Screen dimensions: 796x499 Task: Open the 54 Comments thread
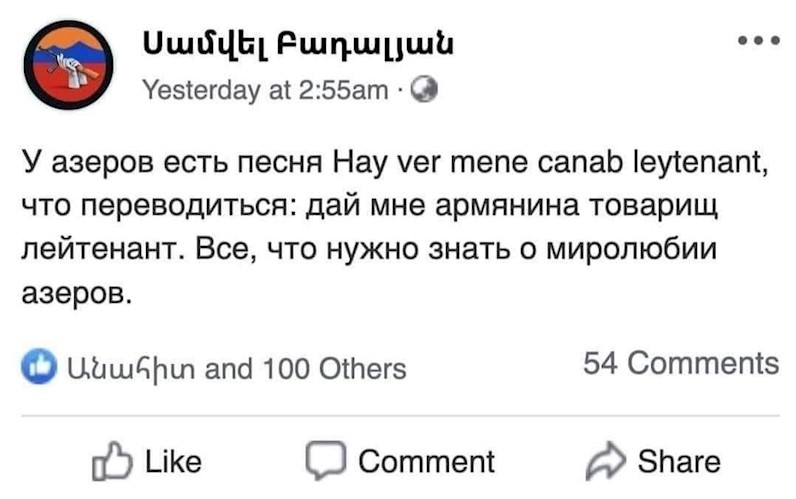click(681, 363)
